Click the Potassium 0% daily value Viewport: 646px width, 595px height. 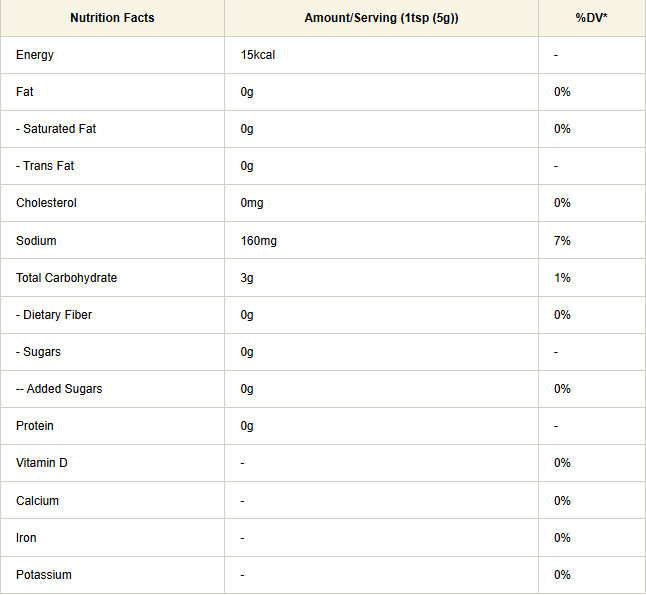pyautogui.click(x=562, y=575)
